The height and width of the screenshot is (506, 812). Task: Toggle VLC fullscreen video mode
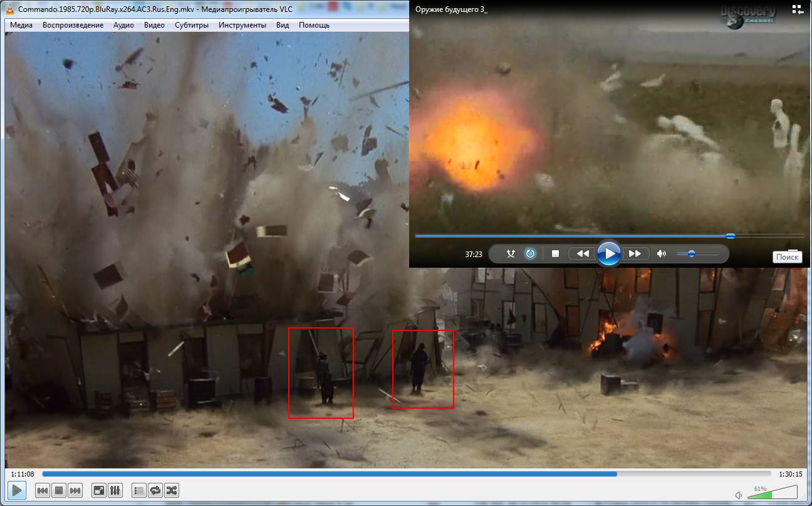point(99,490)
